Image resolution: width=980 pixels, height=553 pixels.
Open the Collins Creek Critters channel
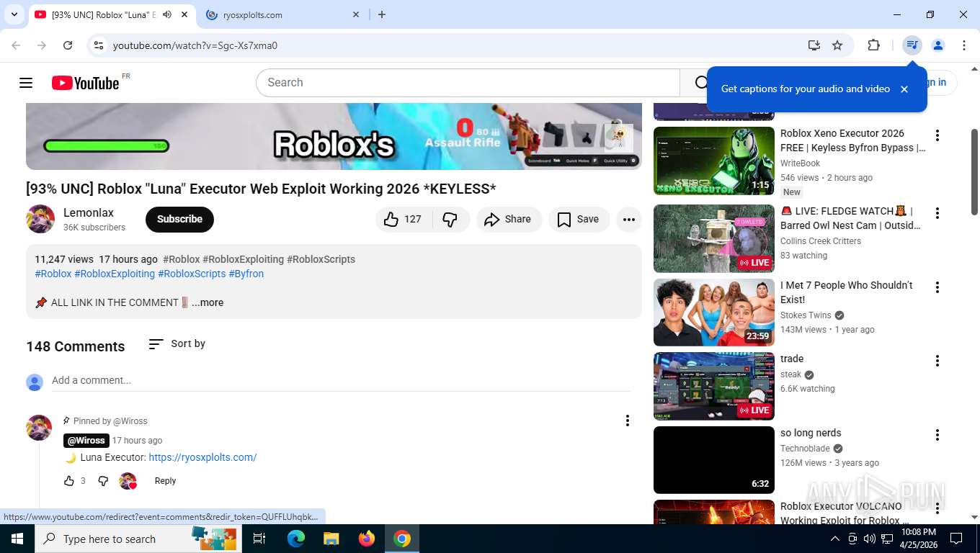(821, 241)
